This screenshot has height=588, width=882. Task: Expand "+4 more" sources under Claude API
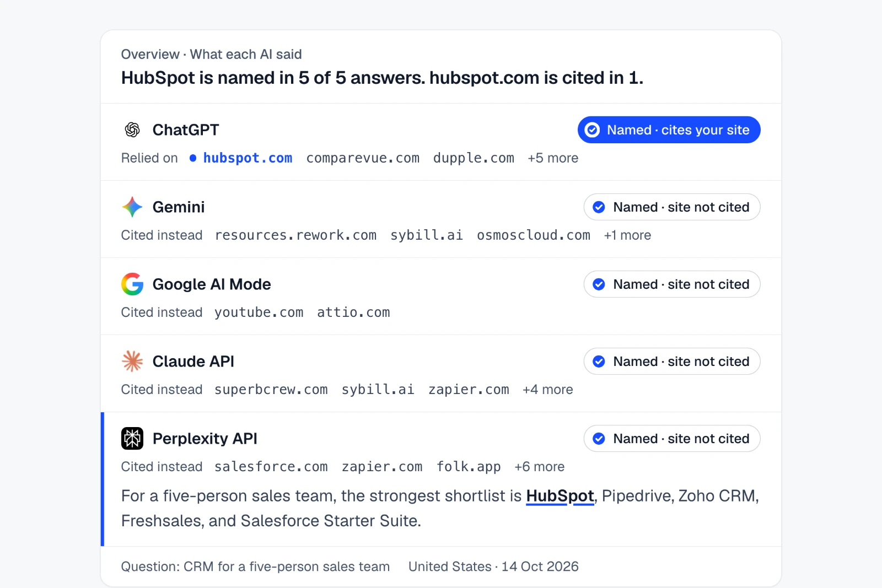548,390
